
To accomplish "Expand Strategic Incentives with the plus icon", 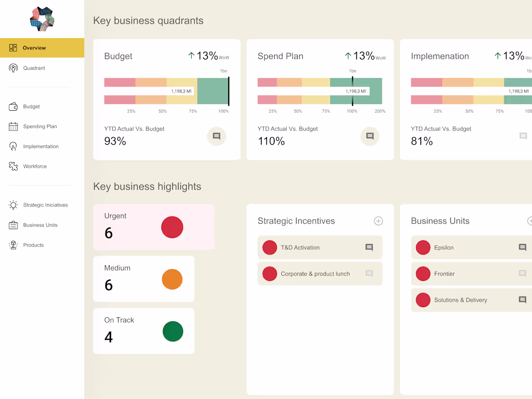I will pos(378,221).
